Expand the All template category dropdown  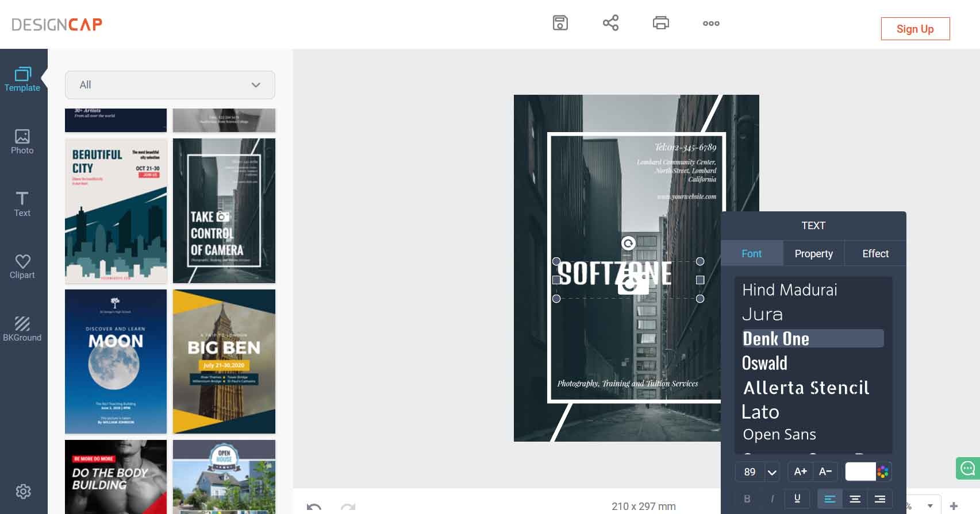tap(170, 85)
